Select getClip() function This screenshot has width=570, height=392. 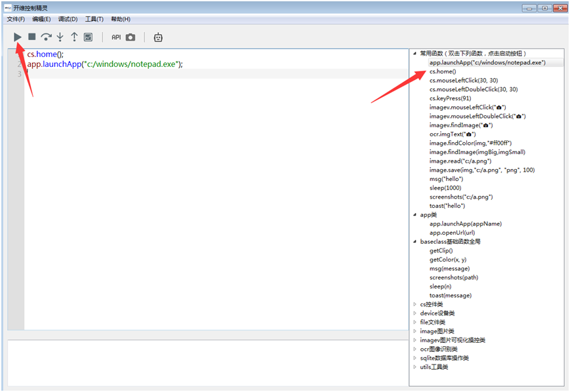(x=441, y=250)
